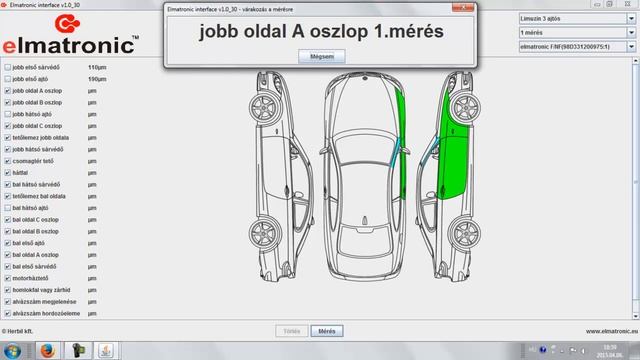640x360 pixels.
Task: Uncheck alvázszám megjelenése checkbox
Action: (x=7, y=302)
